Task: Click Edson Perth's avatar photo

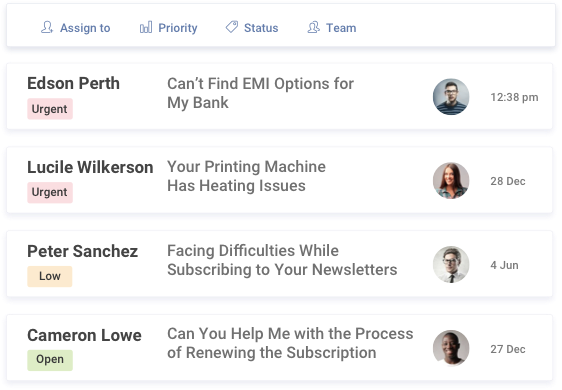Action: click(451, 97)
